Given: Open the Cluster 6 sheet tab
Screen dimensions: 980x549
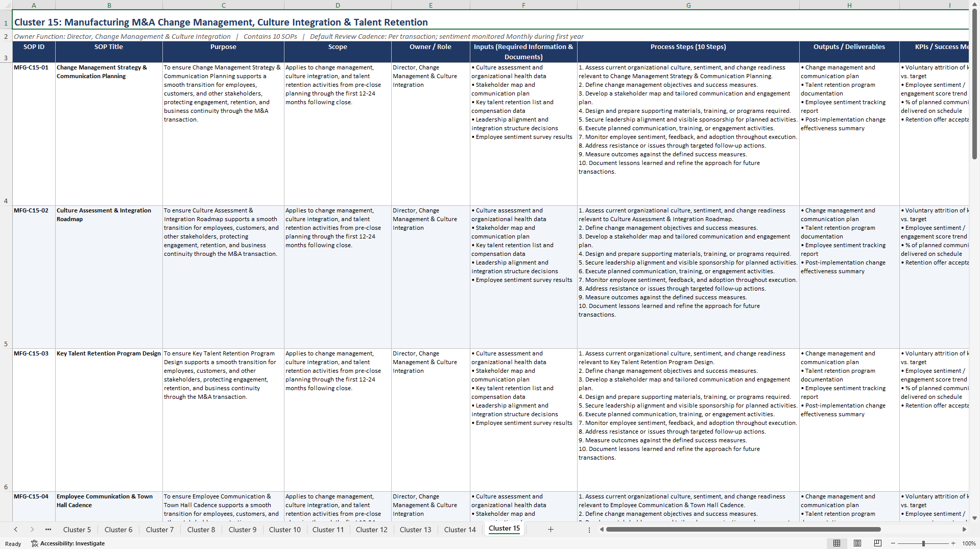Looking at the screenshot, I should 118,530.
